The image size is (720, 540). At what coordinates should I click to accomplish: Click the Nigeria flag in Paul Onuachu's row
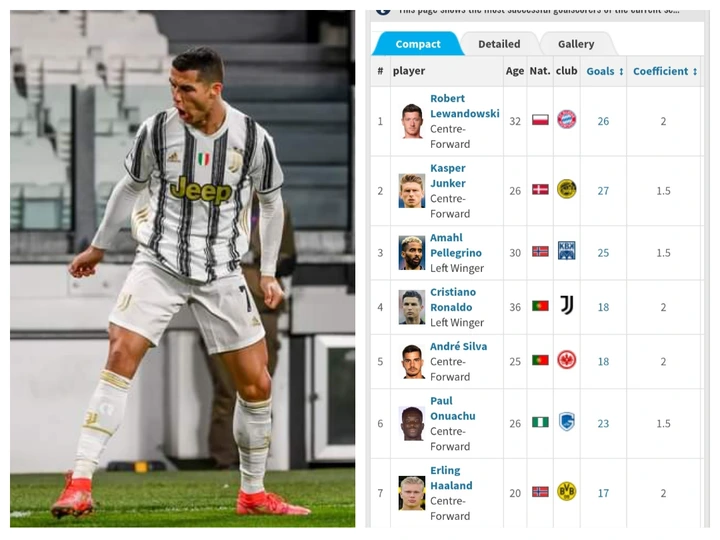tap(540, 422)
